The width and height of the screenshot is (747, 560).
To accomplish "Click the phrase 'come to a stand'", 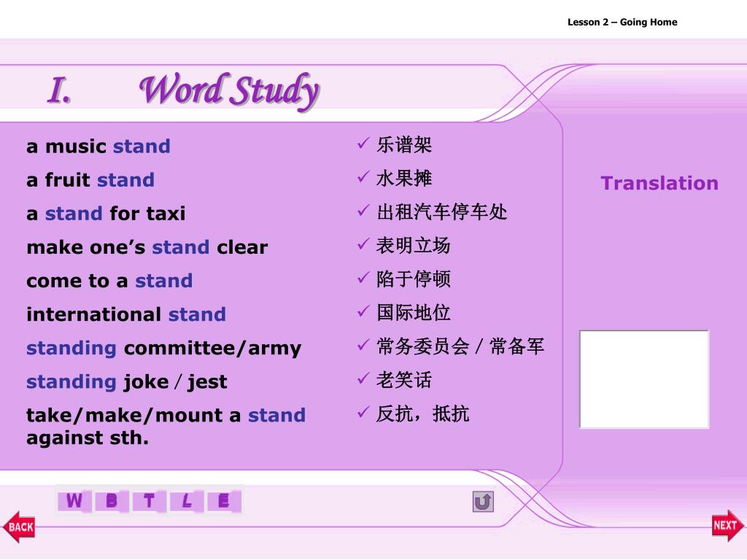I will tap(109, 281).
